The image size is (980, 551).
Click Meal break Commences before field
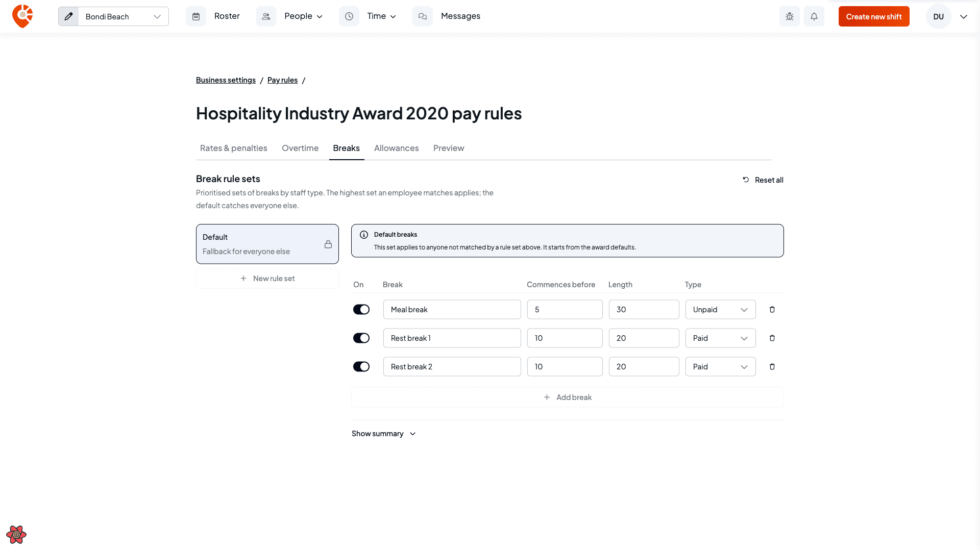(565, 310)
